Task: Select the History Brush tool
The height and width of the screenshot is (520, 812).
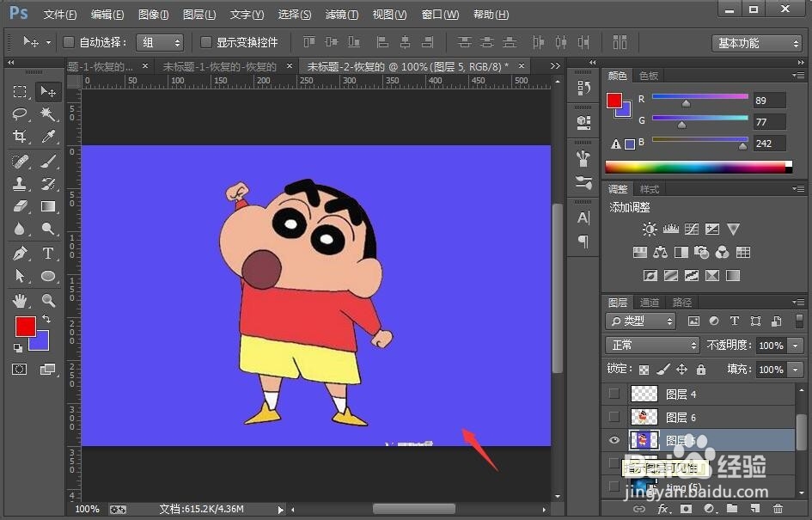Action: click(x=48, y=184)
